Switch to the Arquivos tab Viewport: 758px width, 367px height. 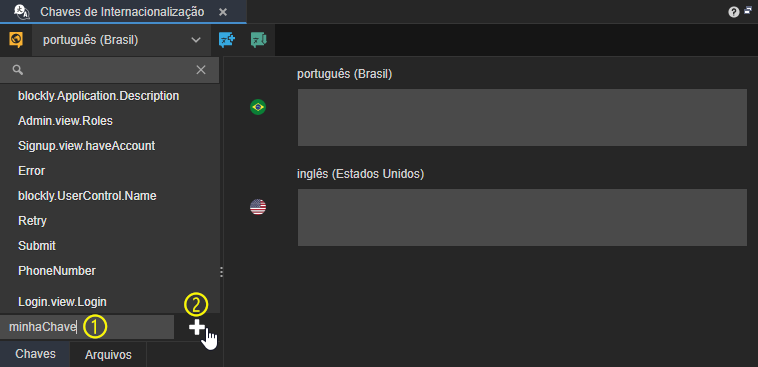pyautogui.click(x=108, y=355)
